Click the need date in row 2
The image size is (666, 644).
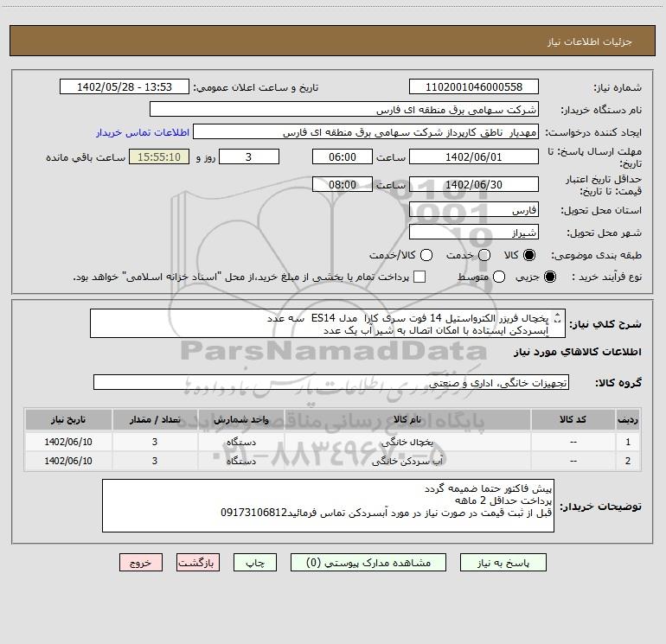tap(68, 461)
